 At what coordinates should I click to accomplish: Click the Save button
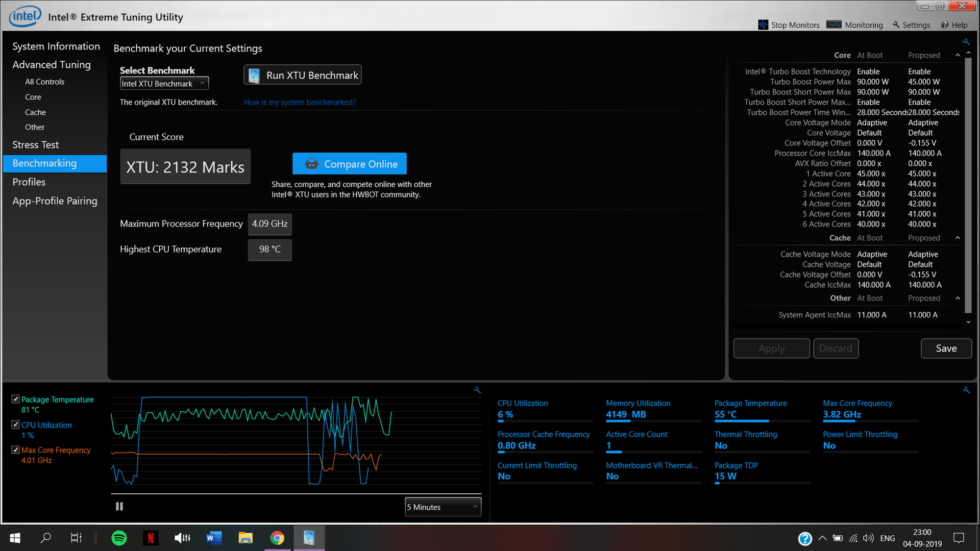click(946, 348)
